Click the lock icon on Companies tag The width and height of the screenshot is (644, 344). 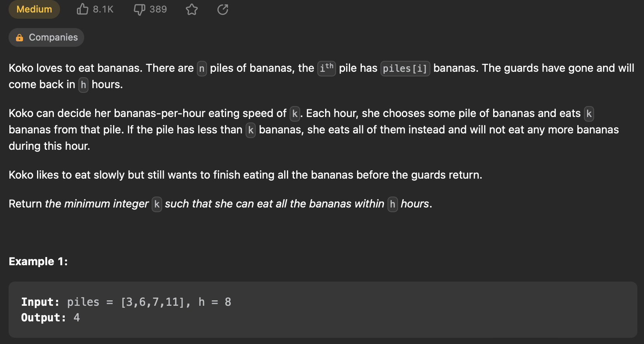(19, 37)
